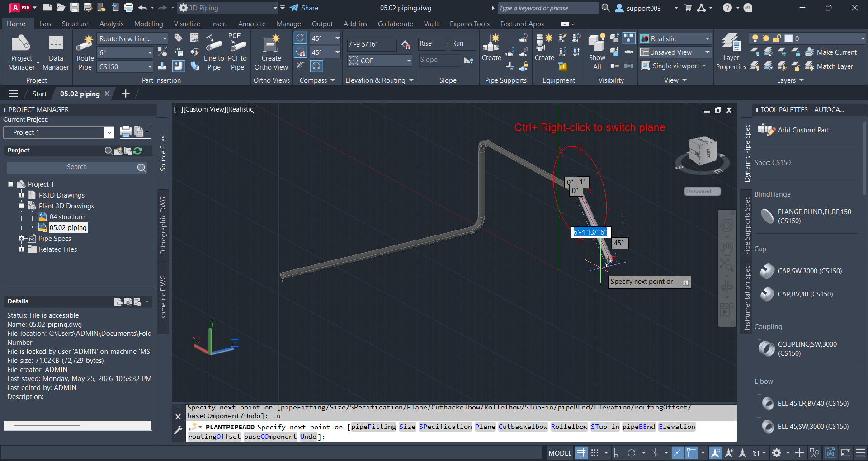Click Line to Pipe conversion tool
Viewport: 868px width, 461px height.
214,52
